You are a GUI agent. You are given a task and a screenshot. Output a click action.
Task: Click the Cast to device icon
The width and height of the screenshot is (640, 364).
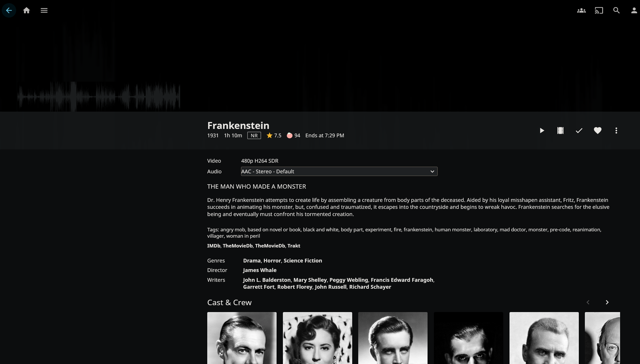click(599, 10)
